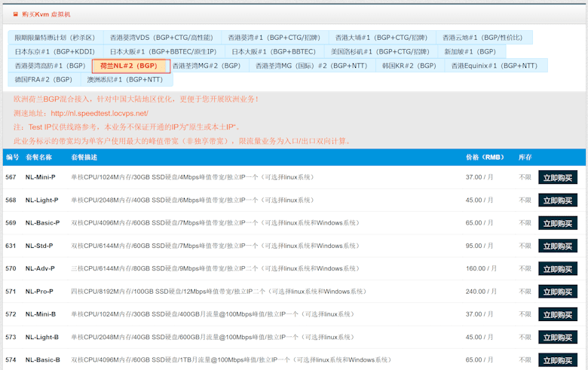Image resolution: width=588 pixels, height=370 pixels.
Task: Click the active 荷兰NL#2 (BGP) tab
Action: point(131,66)
